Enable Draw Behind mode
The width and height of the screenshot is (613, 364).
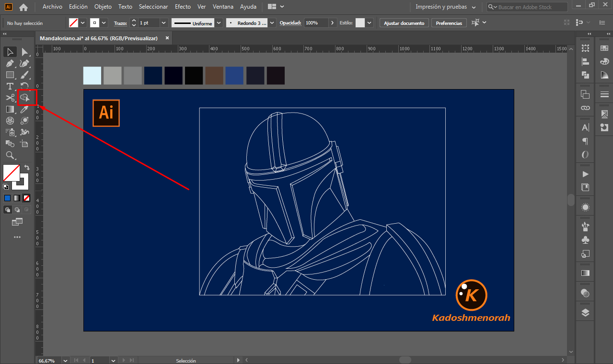(17, 210)
